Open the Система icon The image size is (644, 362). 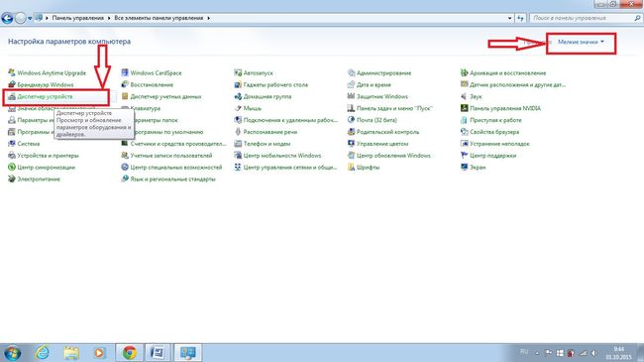[12, 144]
